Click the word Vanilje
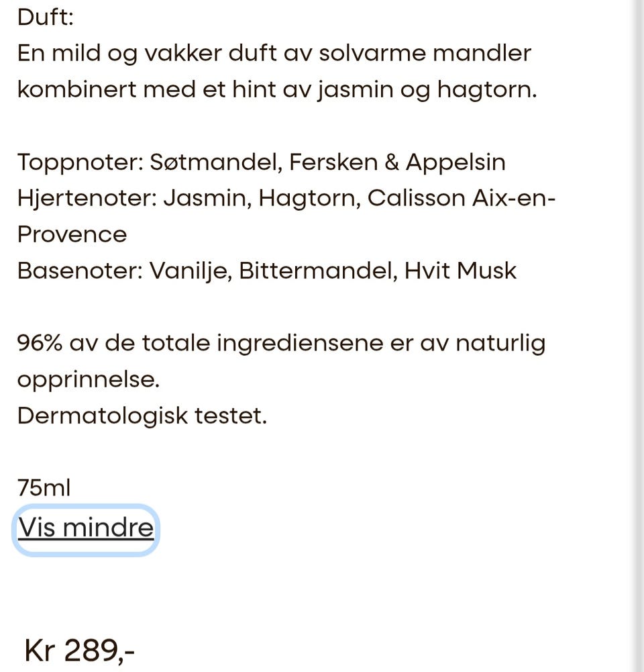644x672 pixels. pos(190,271)
